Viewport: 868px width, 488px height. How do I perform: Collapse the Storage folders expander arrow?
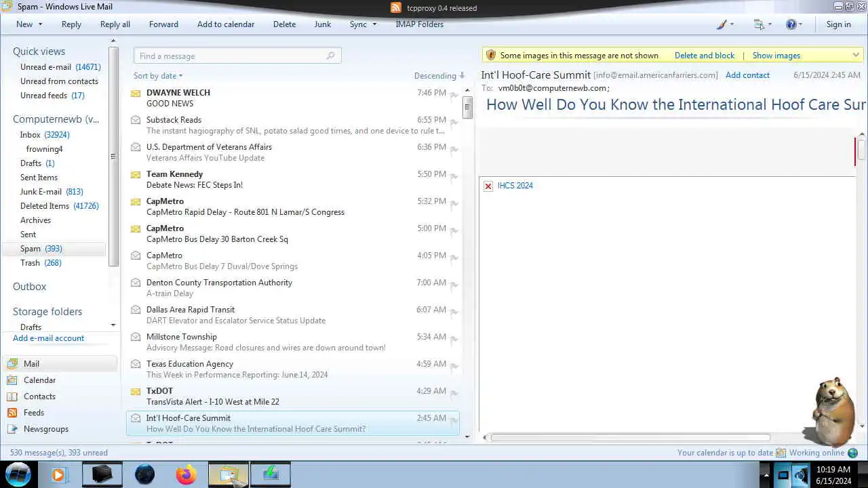tap(113, 325)
